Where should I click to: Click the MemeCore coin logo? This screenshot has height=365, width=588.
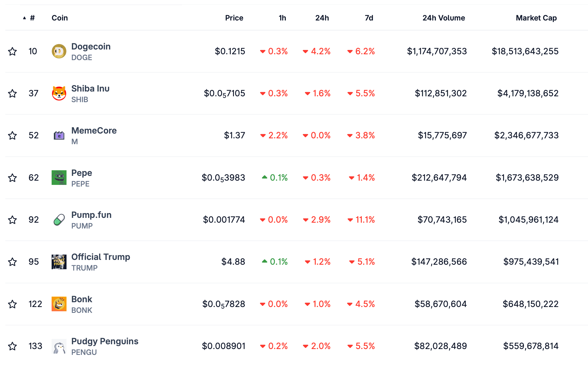tap(59, 135)
